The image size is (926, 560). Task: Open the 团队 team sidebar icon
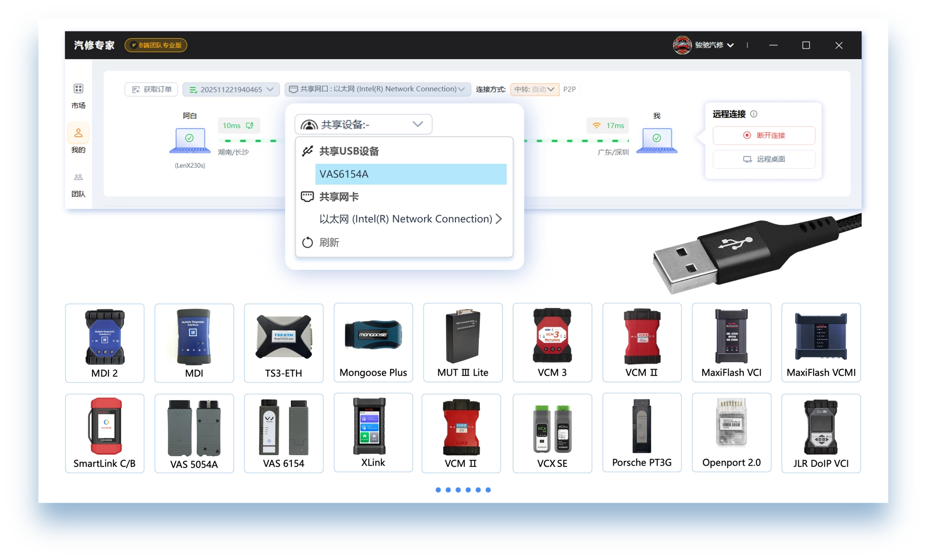(78, 177)
